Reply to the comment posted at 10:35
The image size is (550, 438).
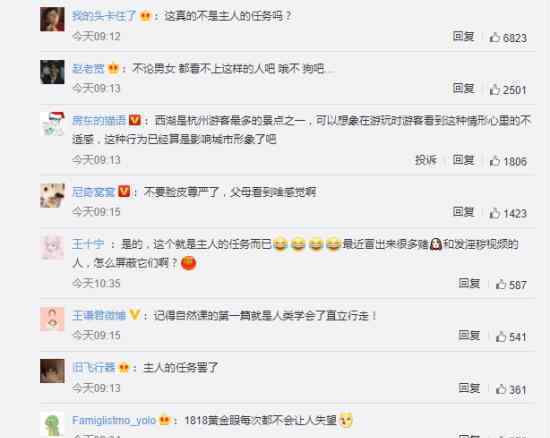[469, 283]
